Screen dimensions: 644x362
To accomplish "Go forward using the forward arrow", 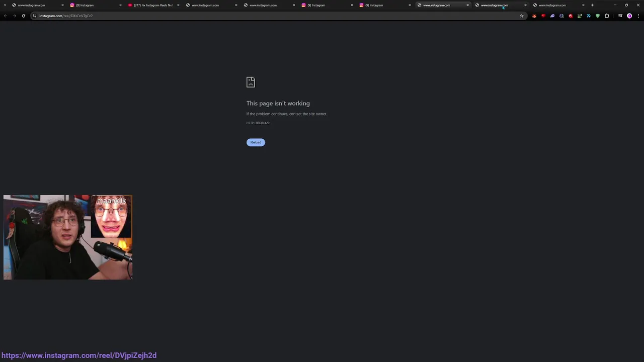I will (x=14, y=16).
